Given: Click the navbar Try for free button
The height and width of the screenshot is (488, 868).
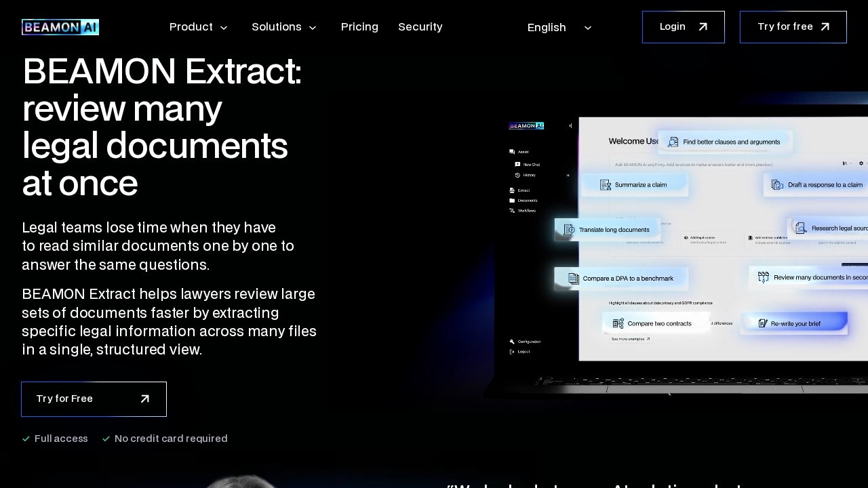Looking at the screenshot, I should (x=793, y=27).
